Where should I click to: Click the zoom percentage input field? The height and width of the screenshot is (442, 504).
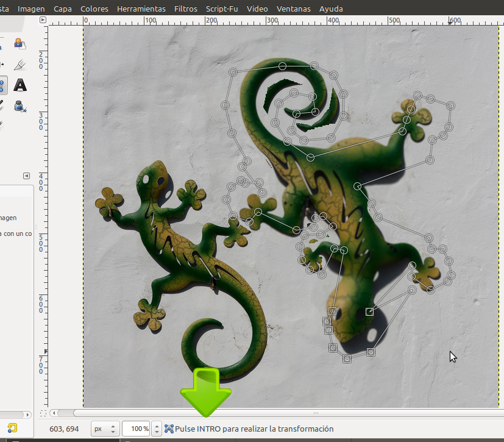click(x=135, y=429)
